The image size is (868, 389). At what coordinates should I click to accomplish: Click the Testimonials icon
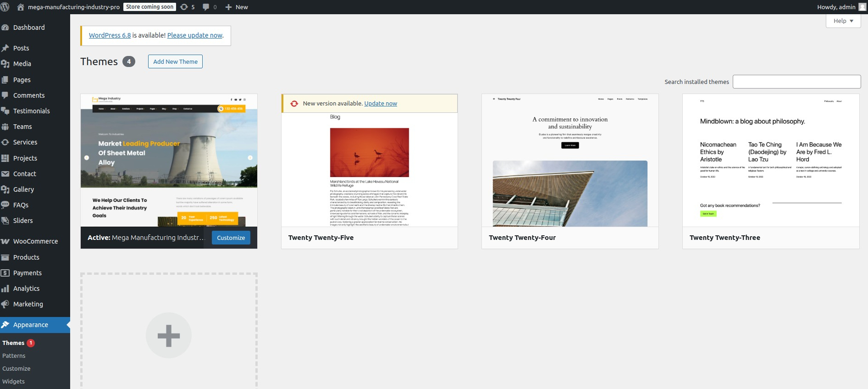coord(6,111)
